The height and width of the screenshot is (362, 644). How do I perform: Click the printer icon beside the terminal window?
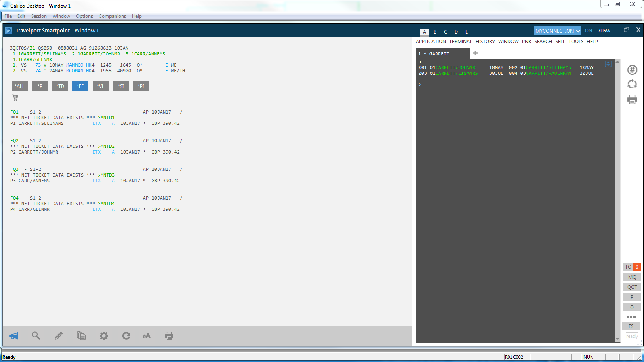pyautogui.click(x=632, y=99)
